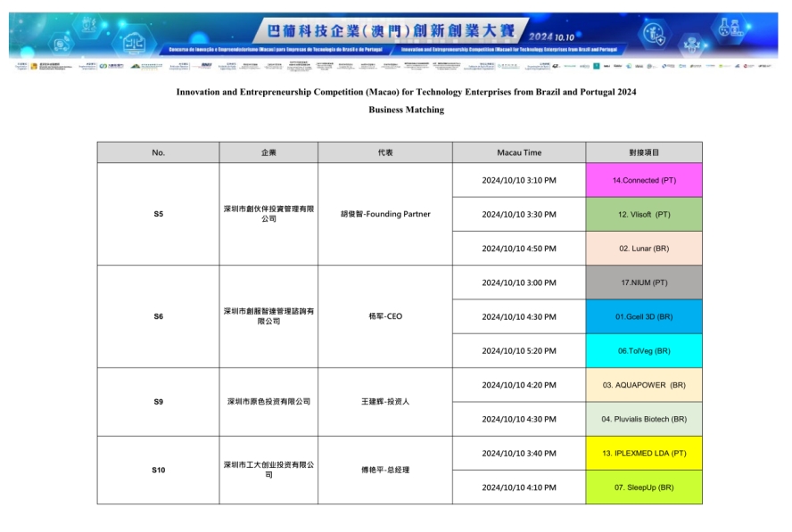Screen dimensions: 792x532
Task: Click the S9 row '2024/10/10 4:30 PM' cell
Action: pos(519,419)
